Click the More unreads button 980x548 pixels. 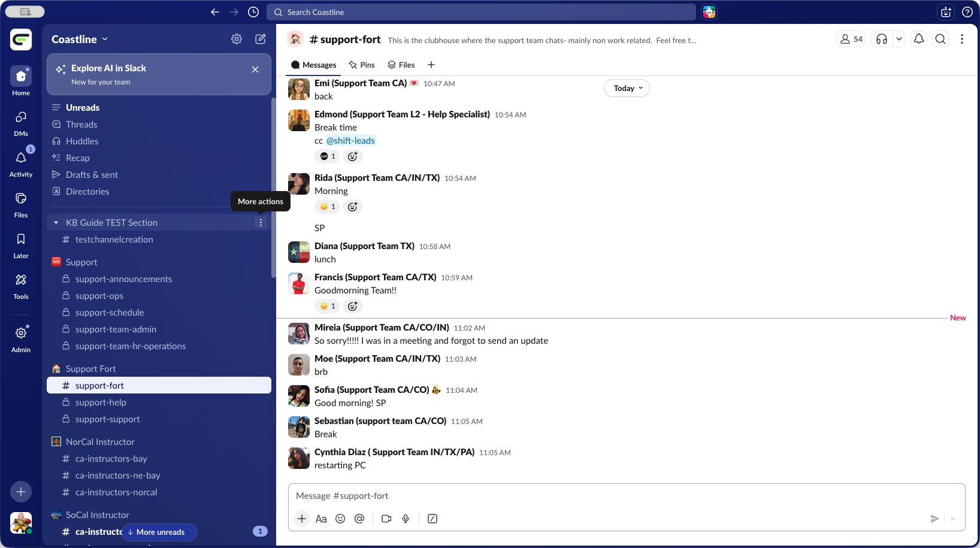[159, 532]
